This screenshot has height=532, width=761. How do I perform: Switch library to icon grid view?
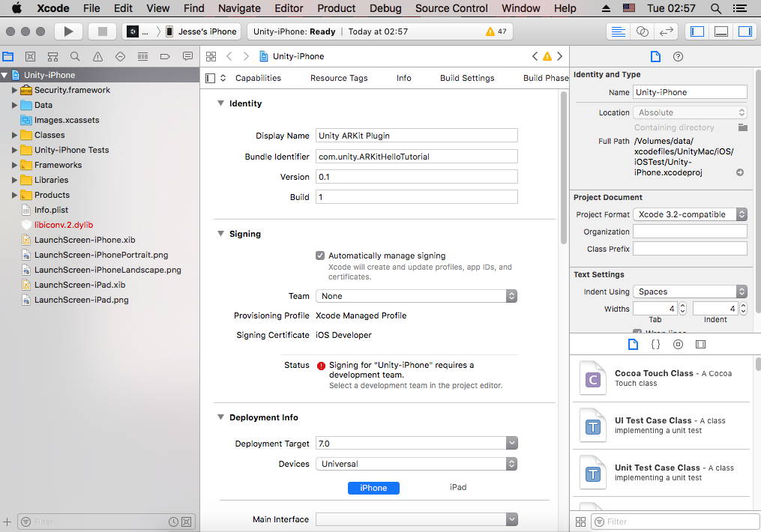point(580,522)
